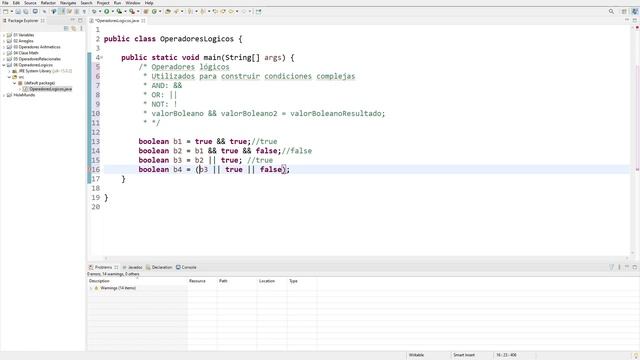Image resolution: width=640 pixels, height=360 pixels.
Task: Click the global Search magnifier icon at top right
Action: 611,11
